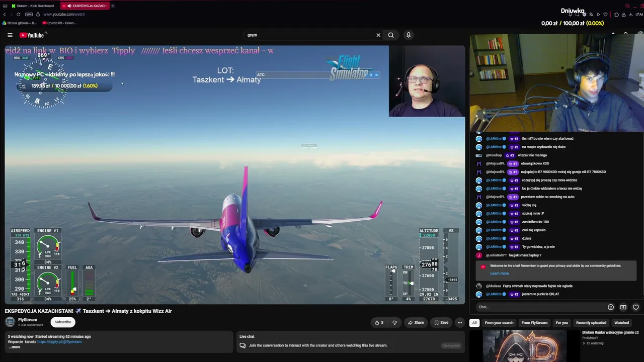Select the EKSPEDYCJA KAZACH browser tab
This screenshot has height=362, width=644.
click(86, 6)
